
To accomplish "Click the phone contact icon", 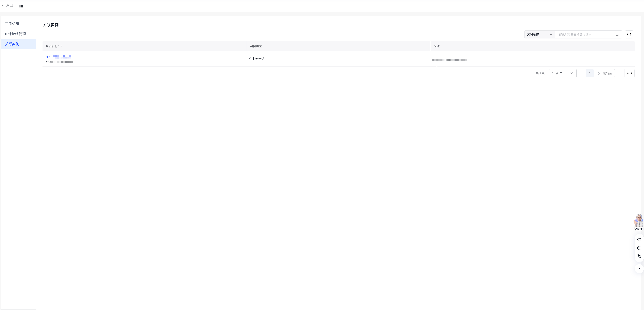I will [639, 256].
